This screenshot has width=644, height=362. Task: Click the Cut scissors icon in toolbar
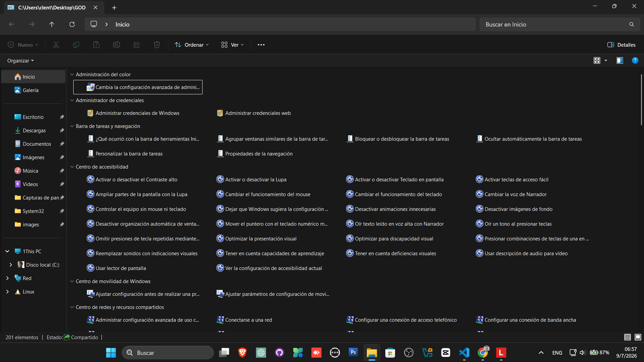tap(56, 45)
